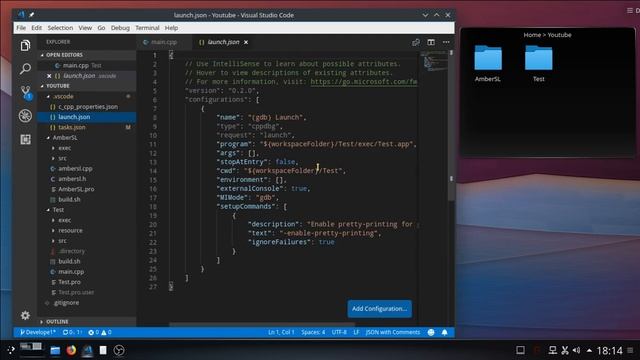
Task: Open the Debug view in activity bar
Action: 25,116
